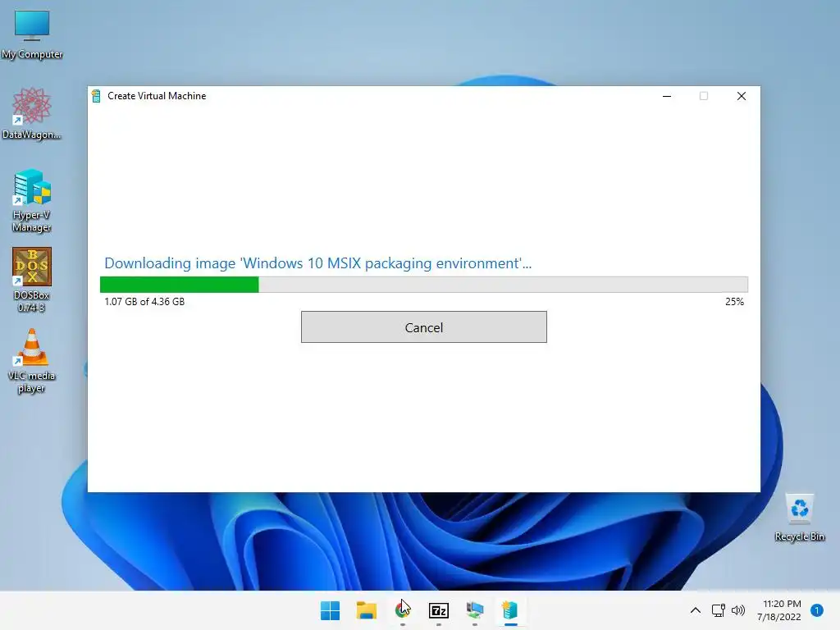Show hidden system tray icons
Viewport: 840px width, 630px height.
coord(696,610)
